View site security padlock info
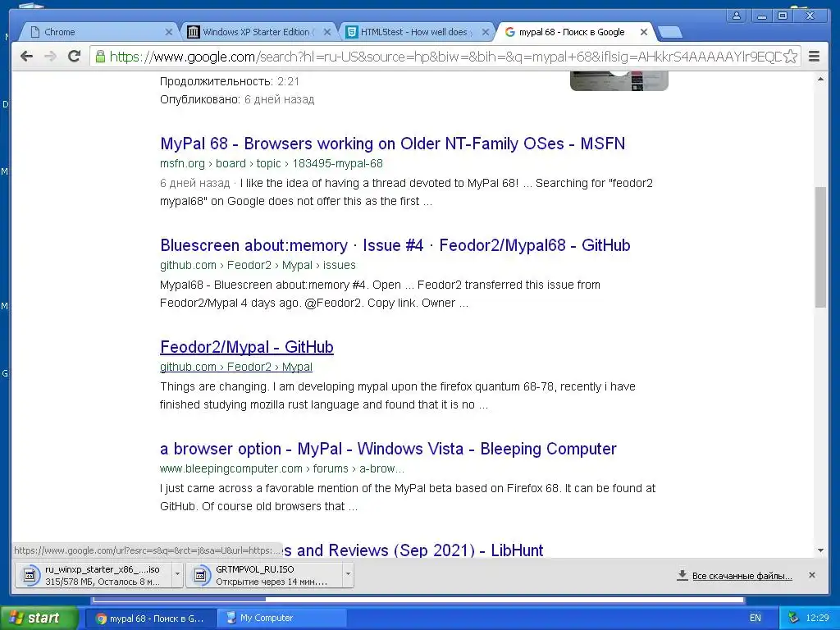 [100, 57]
